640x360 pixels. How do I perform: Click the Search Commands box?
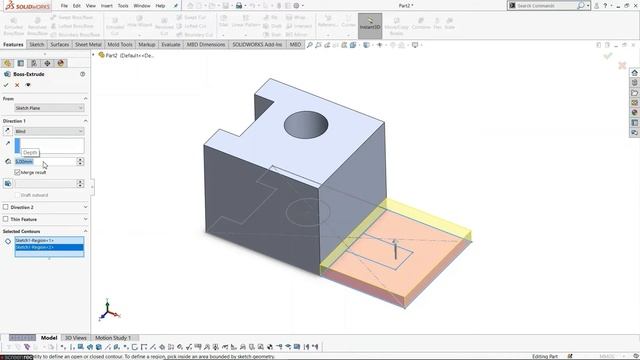coord(546,6)
